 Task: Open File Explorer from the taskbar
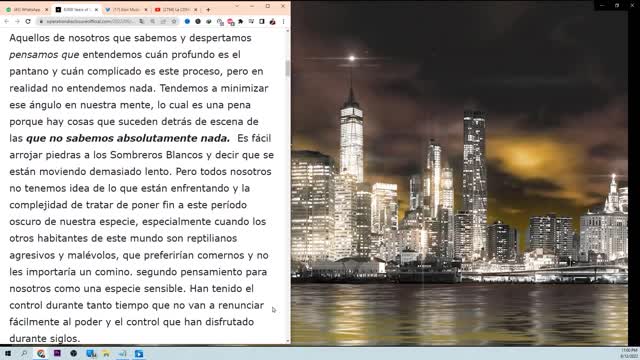107,353
